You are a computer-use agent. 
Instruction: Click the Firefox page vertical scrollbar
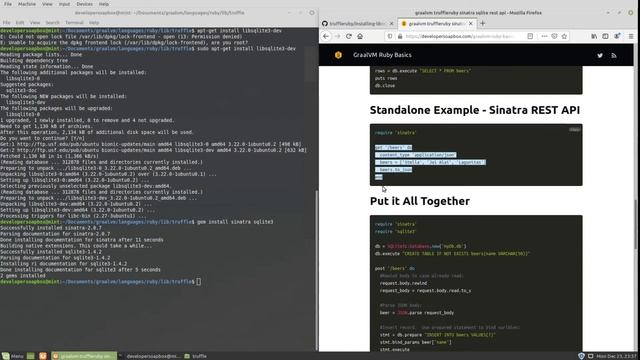tap(637, 224)
